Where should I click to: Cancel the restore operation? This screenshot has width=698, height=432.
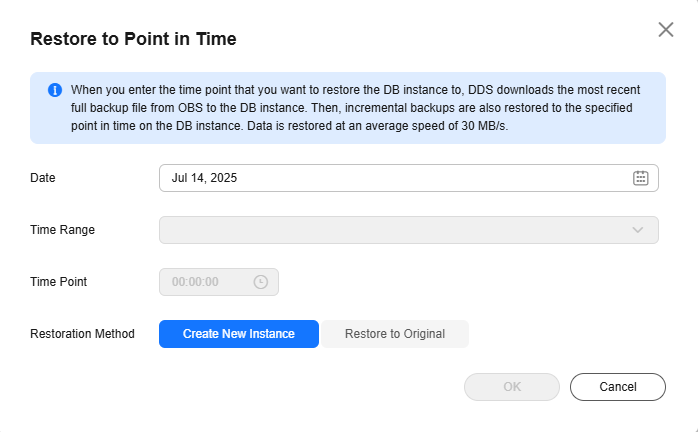(618, 387)
